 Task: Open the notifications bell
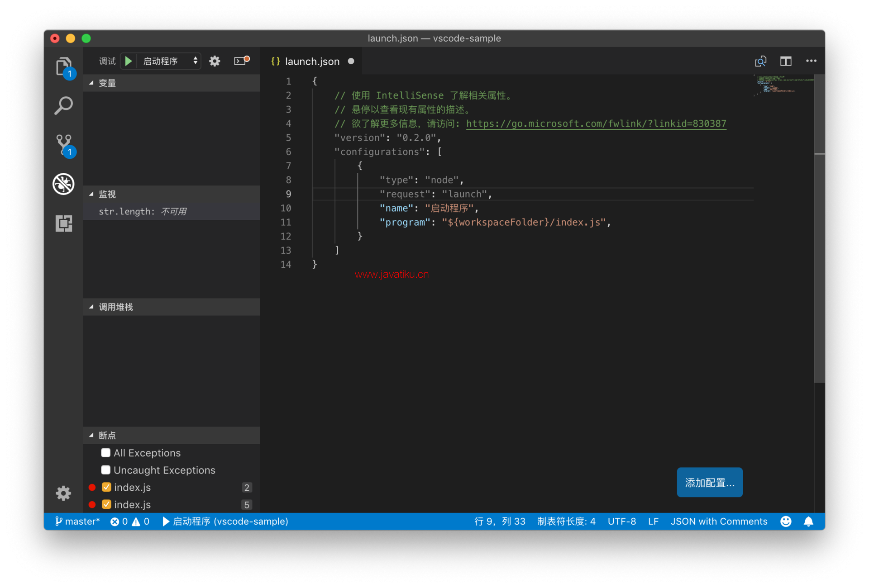(x=808, y=522)
